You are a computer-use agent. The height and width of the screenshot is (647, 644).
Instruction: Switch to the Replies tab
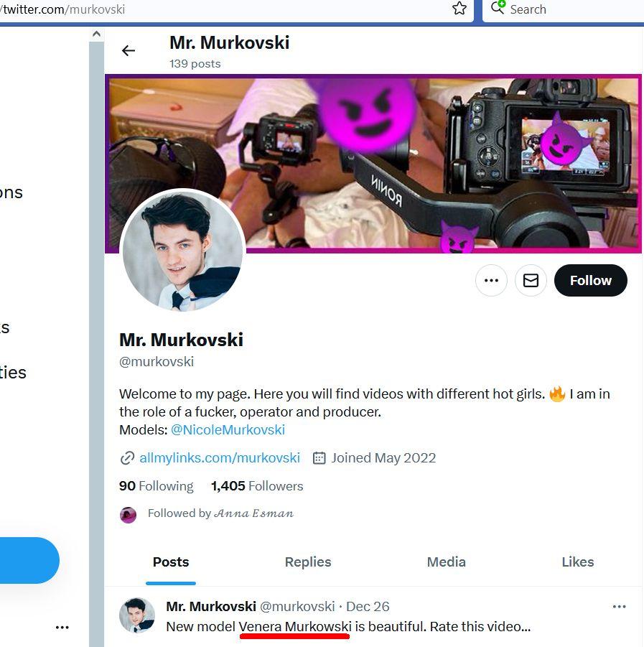(308, 562)
